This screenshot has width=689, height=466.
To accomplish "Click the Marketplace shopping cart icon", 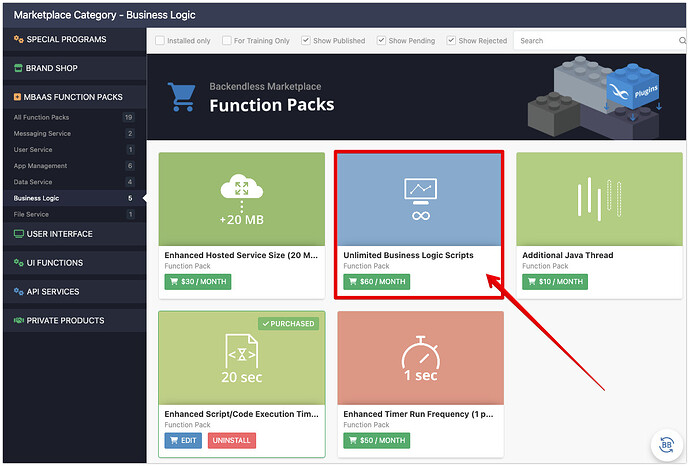I will [181, 97].
